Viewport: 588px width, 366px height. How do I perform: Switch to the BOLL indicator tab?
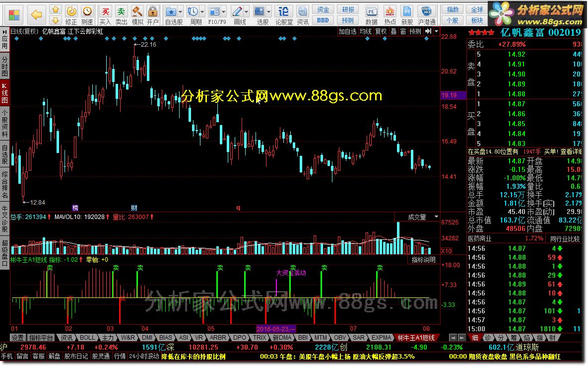pos(87,338)
